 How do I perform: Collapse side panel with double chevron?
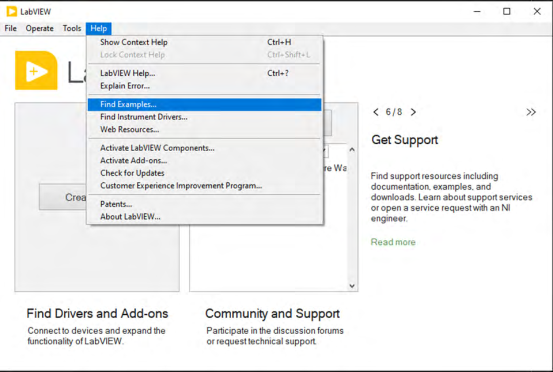[x=531, y=112]
